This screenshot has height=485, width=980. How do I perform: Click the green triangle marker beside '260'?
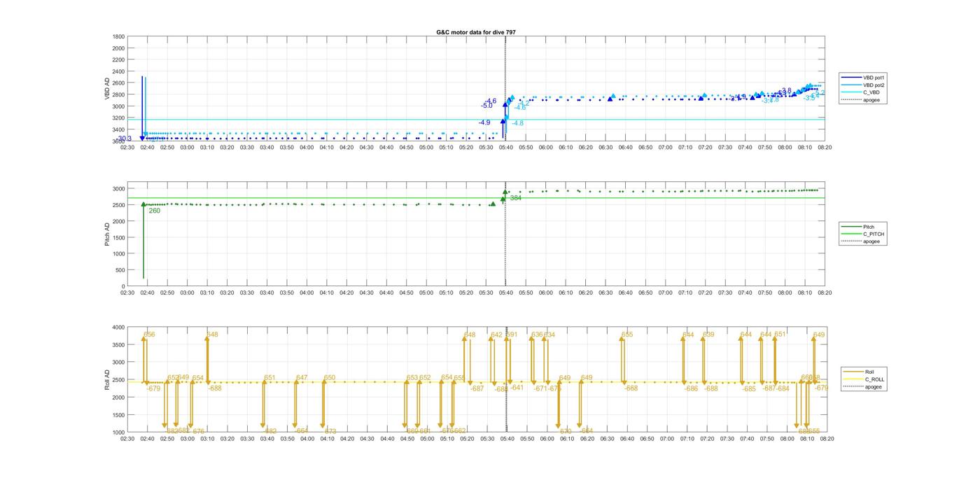pyautogui.click(x=143, y=204)
